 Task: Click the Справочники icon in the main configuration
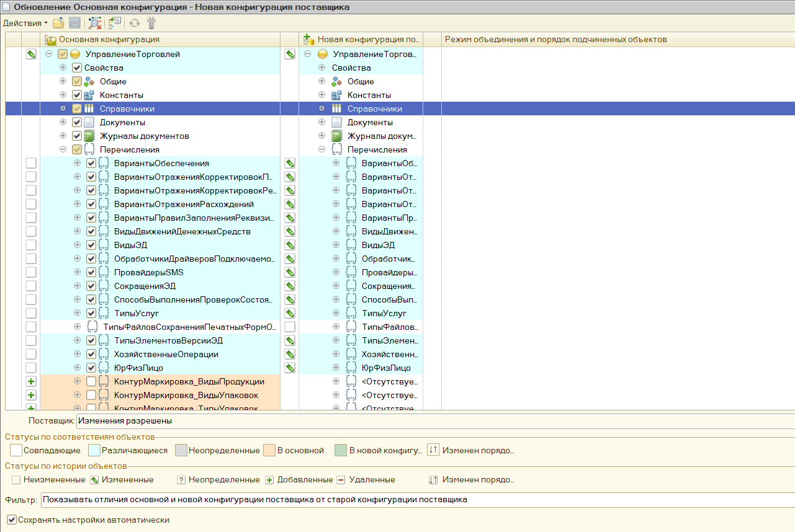tap(89, 109)
